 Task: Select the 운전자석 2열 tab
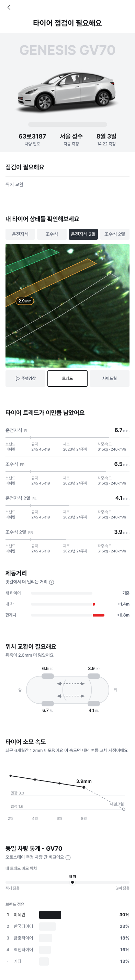(x=83, y=234)
